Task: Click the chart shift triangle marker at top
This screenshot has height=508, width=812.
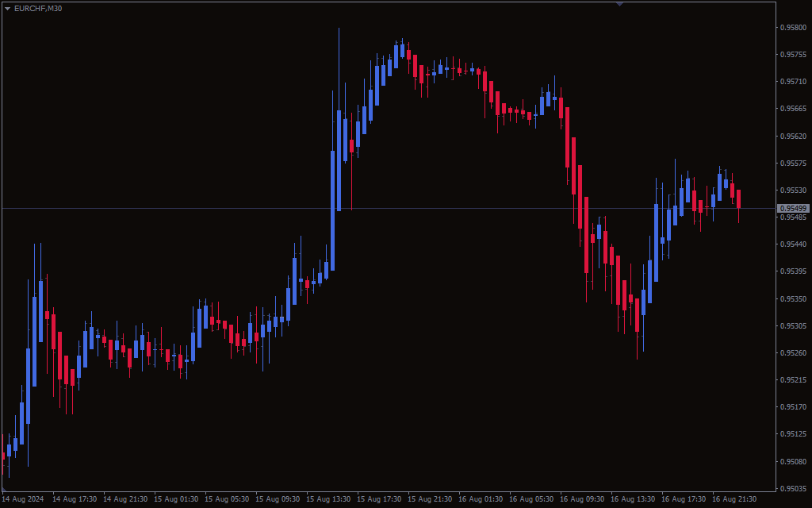Action: (619, 4)
